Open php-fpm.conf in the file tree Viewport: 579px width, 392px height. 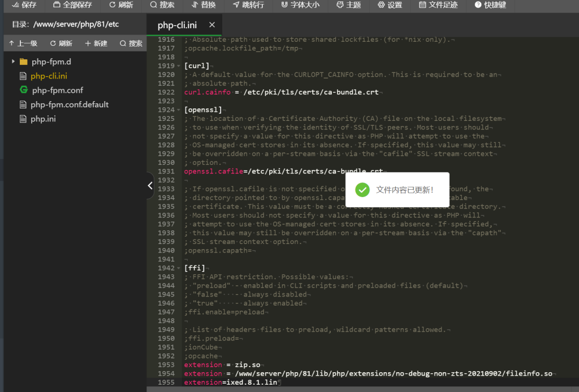coord(57,90)
